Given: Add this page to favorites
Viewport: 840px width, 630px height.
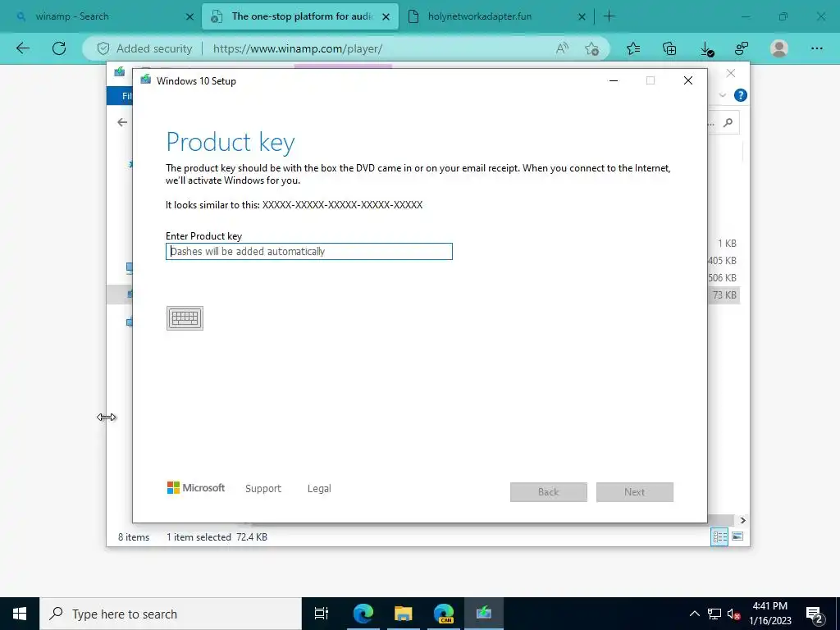Looking at the screenshot, I should click(x=592, y=48).
